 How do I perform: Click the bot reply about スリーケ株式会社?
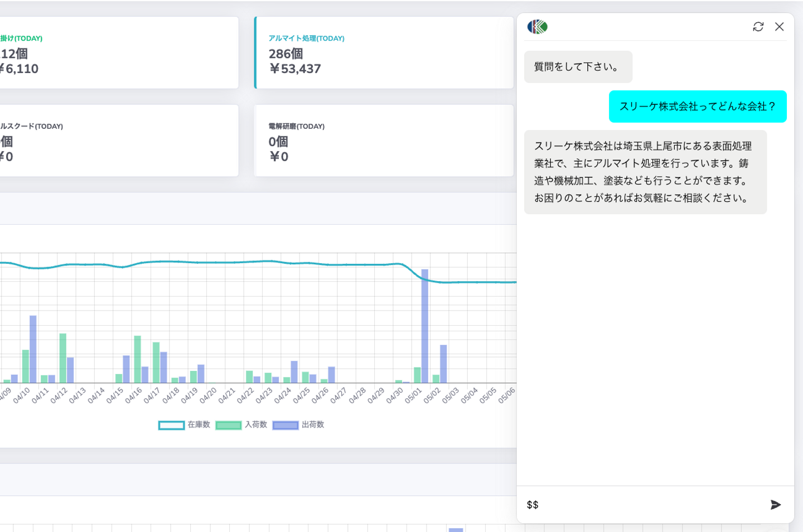click(645, 172)
